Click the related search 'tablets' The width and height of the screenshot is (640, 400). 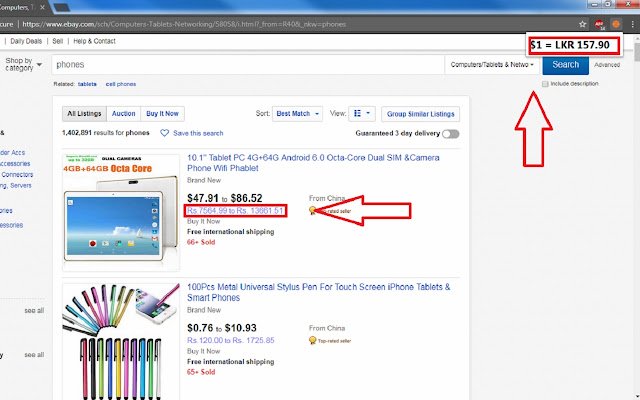tap(87, 84)
